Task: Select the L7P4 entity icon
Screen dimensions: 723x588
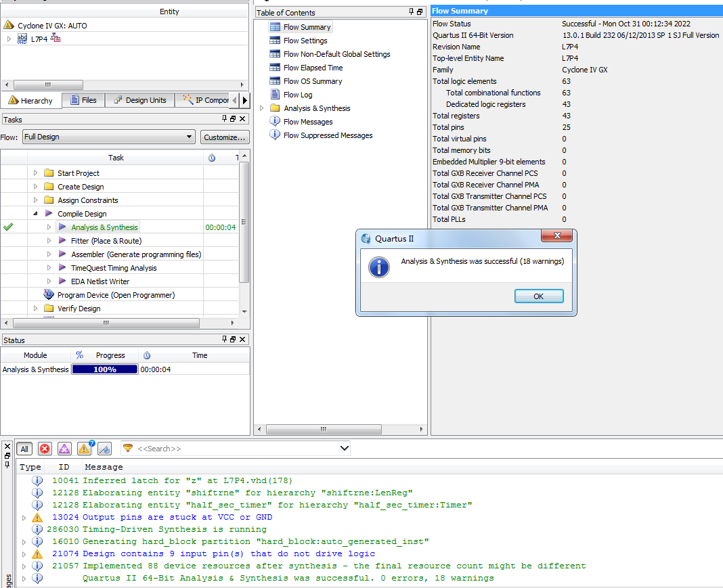Action: (22, 39)
